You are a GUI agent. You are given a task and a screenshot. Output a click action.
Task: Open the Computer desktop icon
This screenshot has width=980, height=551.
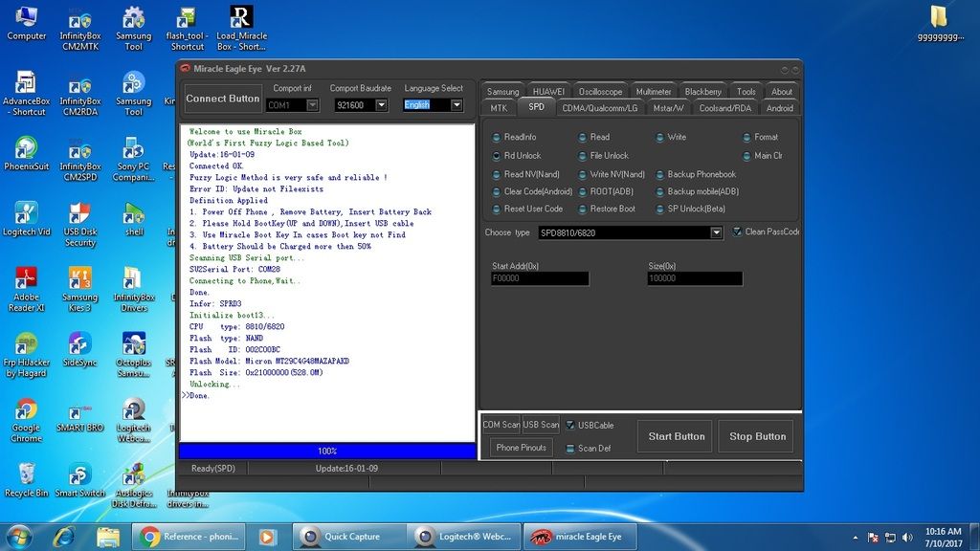tap(26, 24)
